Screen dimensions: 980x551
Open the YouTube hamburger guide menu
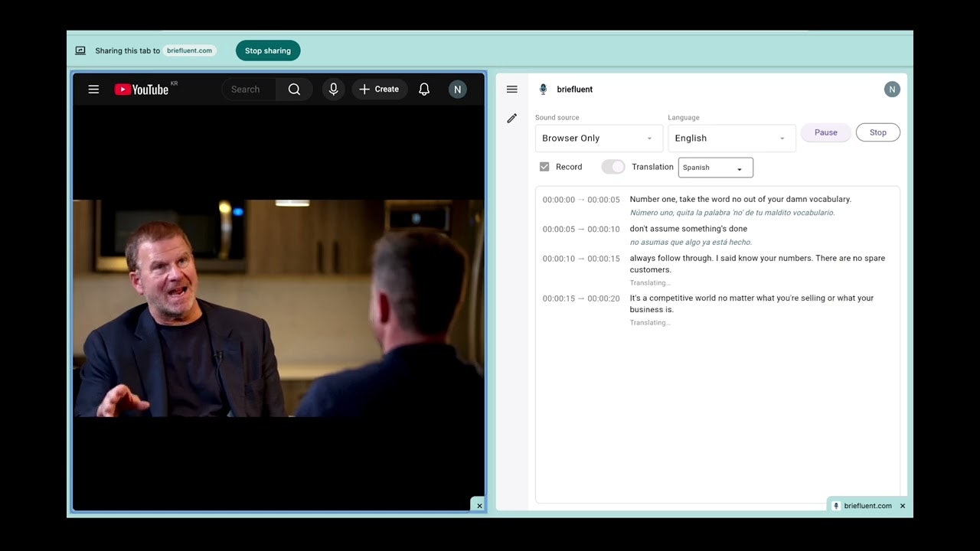point(93,90)
